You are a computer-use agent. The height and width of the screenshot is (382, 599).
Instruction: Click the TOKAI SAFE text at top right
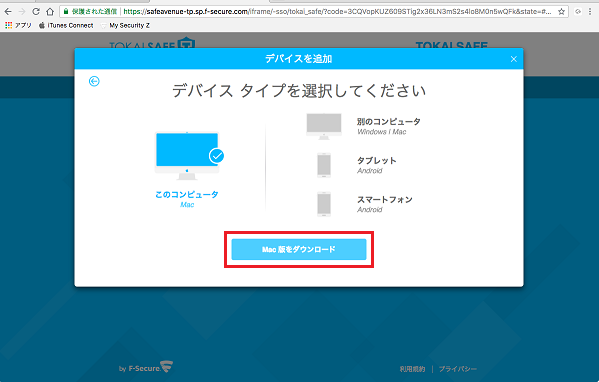[x=452, y=45]
